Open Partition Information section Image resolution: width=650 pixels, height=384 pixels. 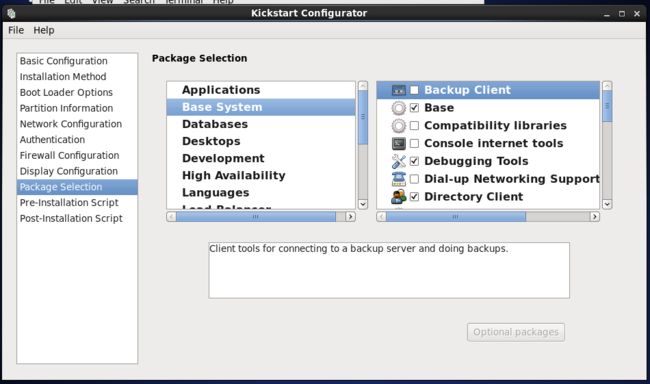tap(77, 108)
